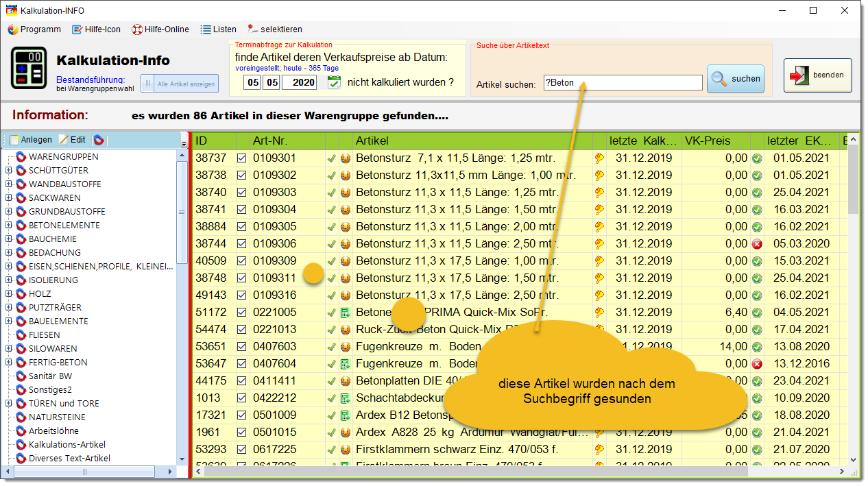Click the red-blue icon in tree toolbar

click(99, 140)
